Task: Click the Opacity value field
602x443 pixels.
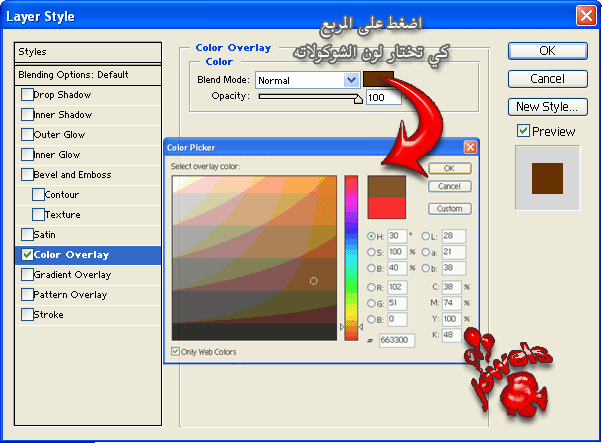Action: tap(383, 97)
